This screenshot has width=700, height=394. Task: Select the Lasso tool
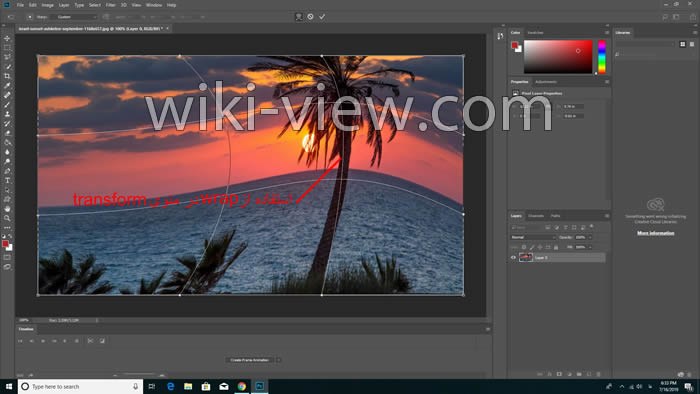click(7, 57)
